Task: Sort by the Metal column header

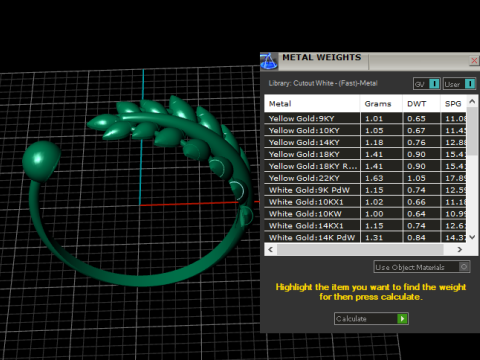Action: 312,104
